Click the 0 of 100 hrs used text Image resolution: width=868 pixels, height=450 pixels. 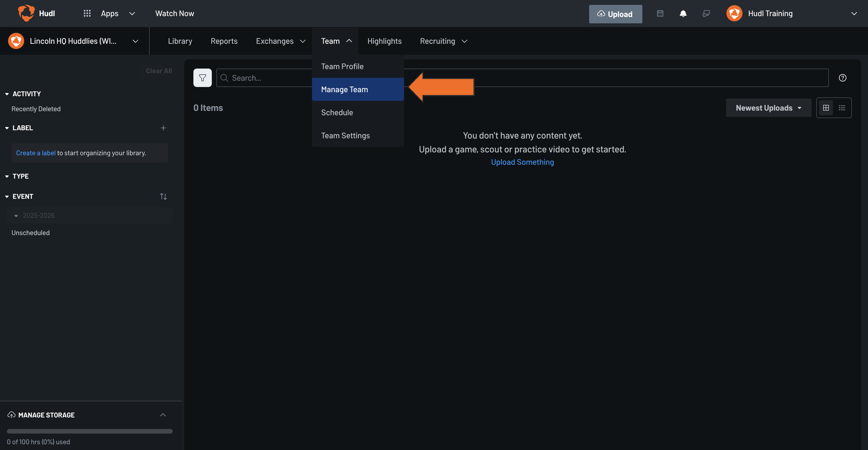point(38,442)
